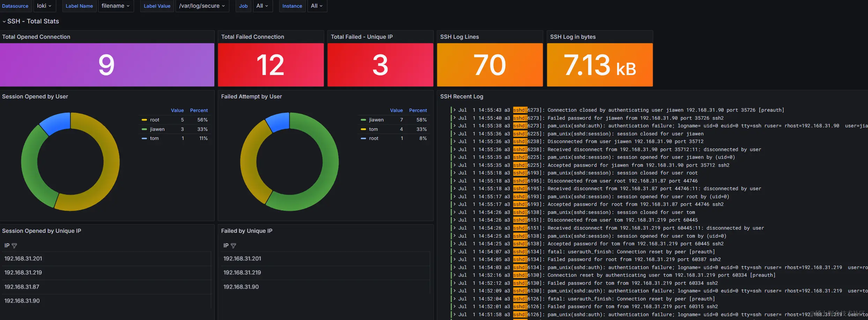Expand the 14:54:07 fatal userauth_finish log line
Image resolution: width=868 pixels, height=320 pixels.
(x=454, y=252)
